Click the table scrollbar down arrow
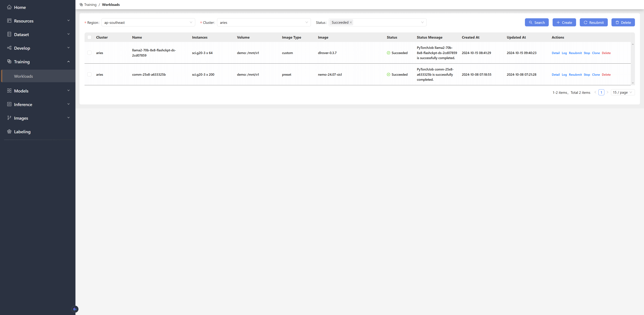This screenshot has width=644, height=315. [x=633, y=83]
